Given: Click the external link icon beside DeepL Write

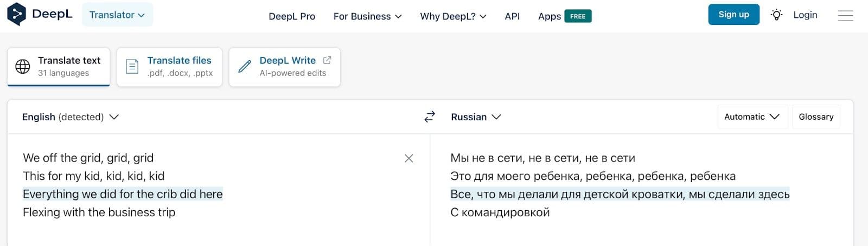Looking at the screenshot, I should pos(327,60).
